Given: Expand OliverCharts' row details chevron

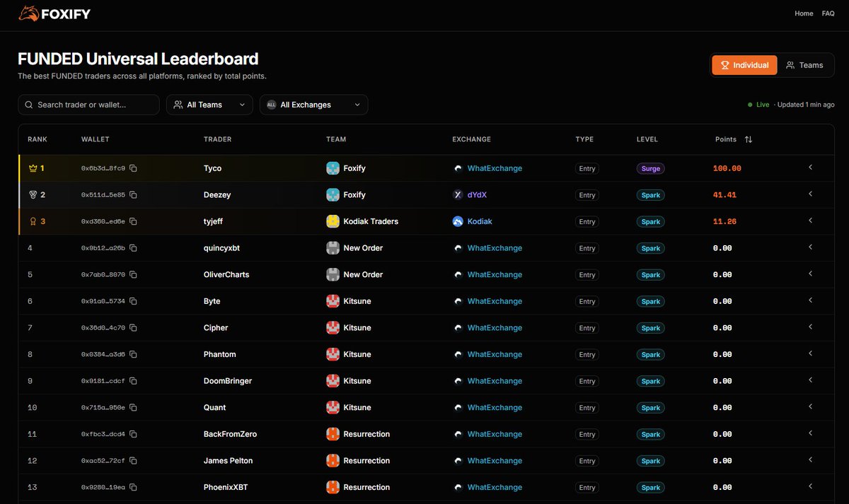Looking at the screenshot, I should (x=810, y=274).
